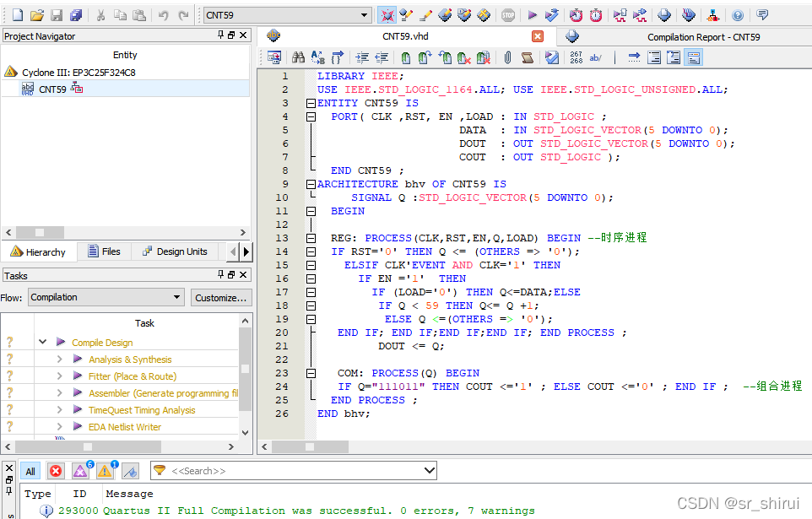Toggle yellow warnings filter with 1 badge
This screenshot has width=812, height=519.
[x=106, y=470]
